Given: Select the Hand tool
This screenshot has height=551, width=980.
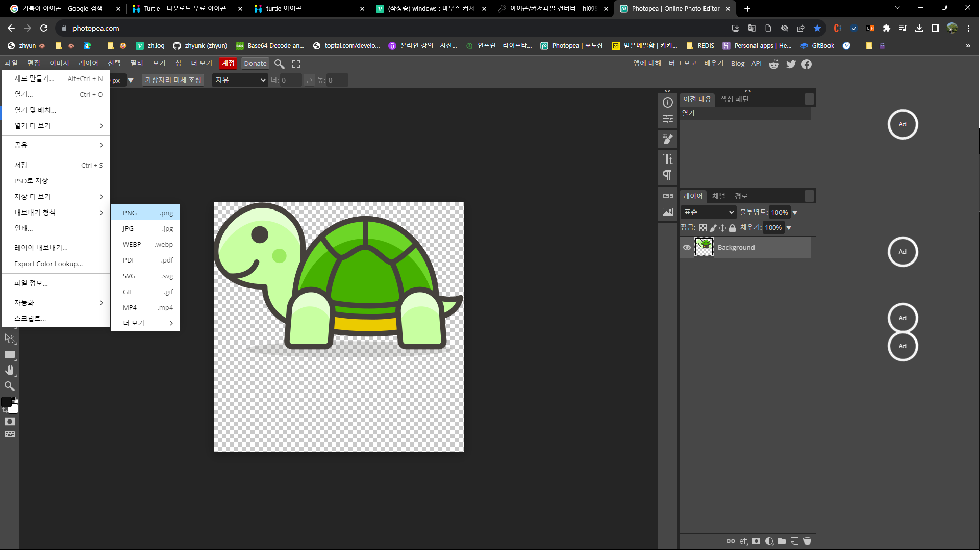Looking at the screenshot, I should pos(10,370).
